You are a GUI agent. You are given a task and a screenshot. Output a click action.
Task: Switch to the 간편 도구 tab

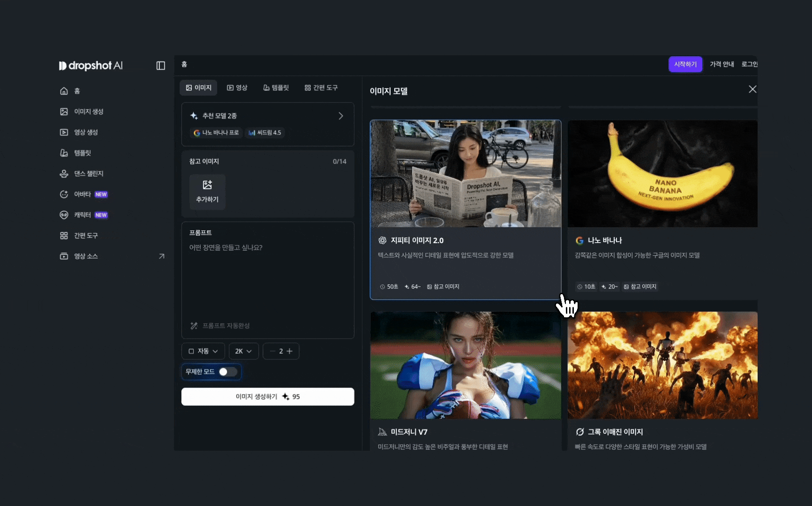[x=321, y=88]
